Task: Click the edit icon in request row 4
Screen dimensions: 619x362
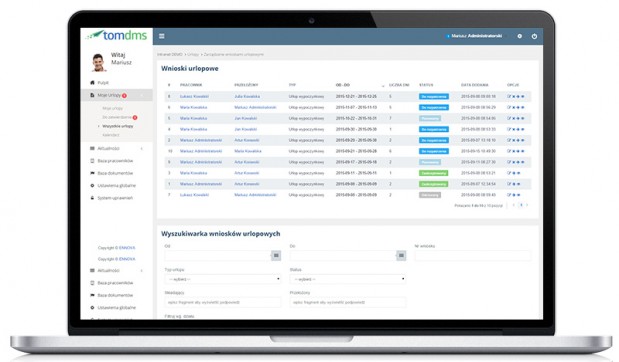Action: coord(509,129)
